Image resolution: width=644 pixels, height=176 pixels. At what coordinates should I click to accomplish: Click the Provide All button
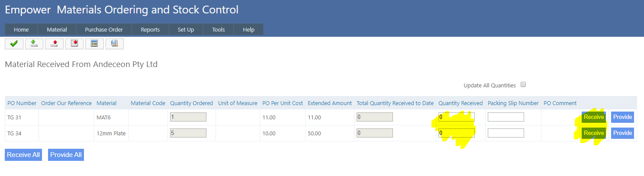pyautogui.click(x=66, y=155)
